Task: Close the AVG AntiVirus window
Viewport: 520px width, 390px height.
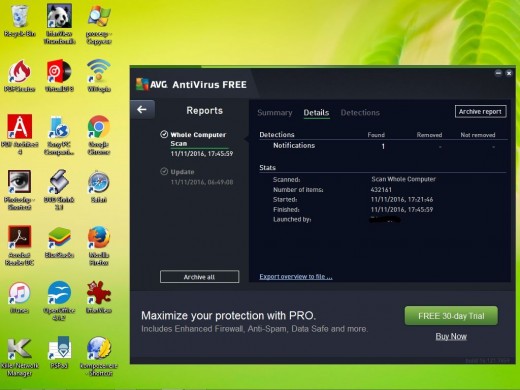Action: (x=509, y=73)
